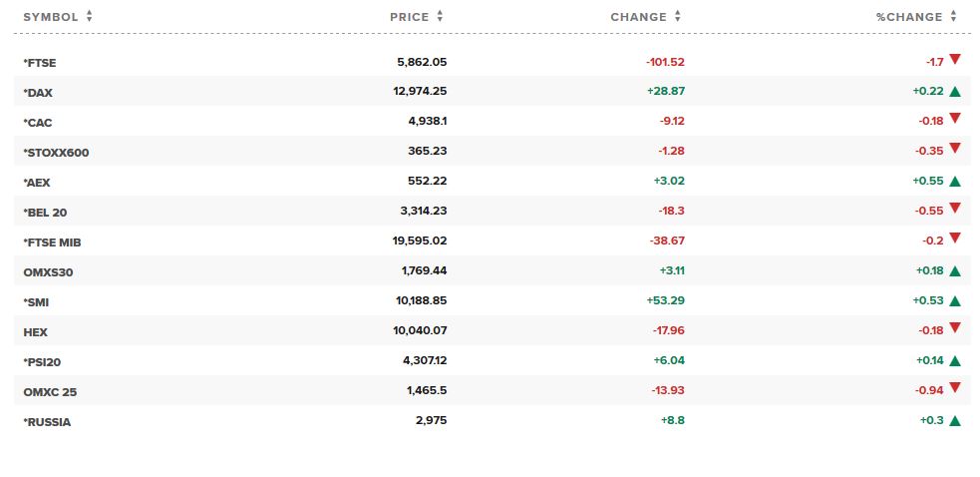Click red down arrow in *BEL 20 row

[954, 208]
